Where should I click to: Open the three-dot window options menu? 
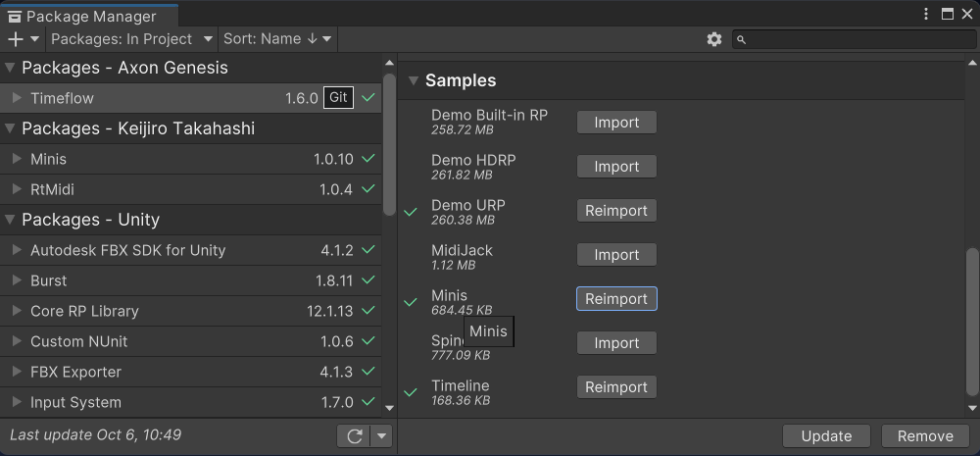point(926,14)
